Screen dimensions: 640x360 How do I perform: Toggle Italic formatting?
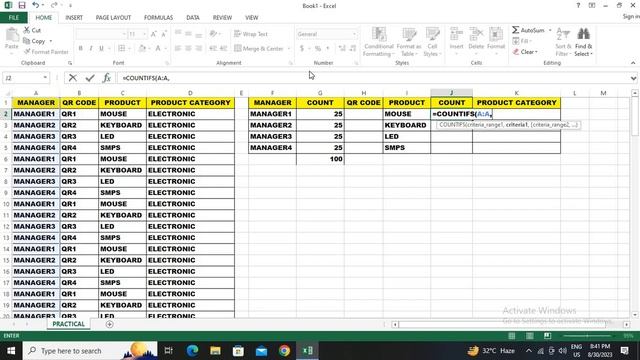point(91,49)
